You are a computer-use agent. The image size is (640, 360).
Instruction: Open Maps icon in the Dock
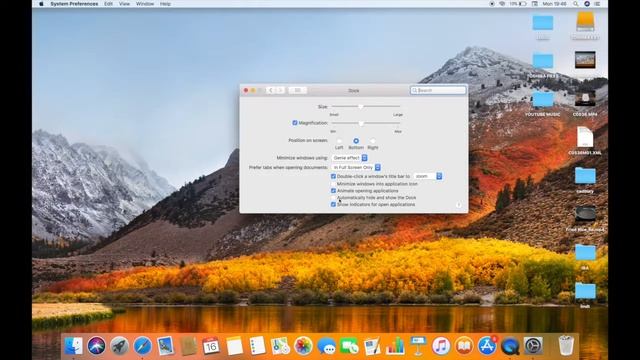pyautogui.click(x=280, y=346)
